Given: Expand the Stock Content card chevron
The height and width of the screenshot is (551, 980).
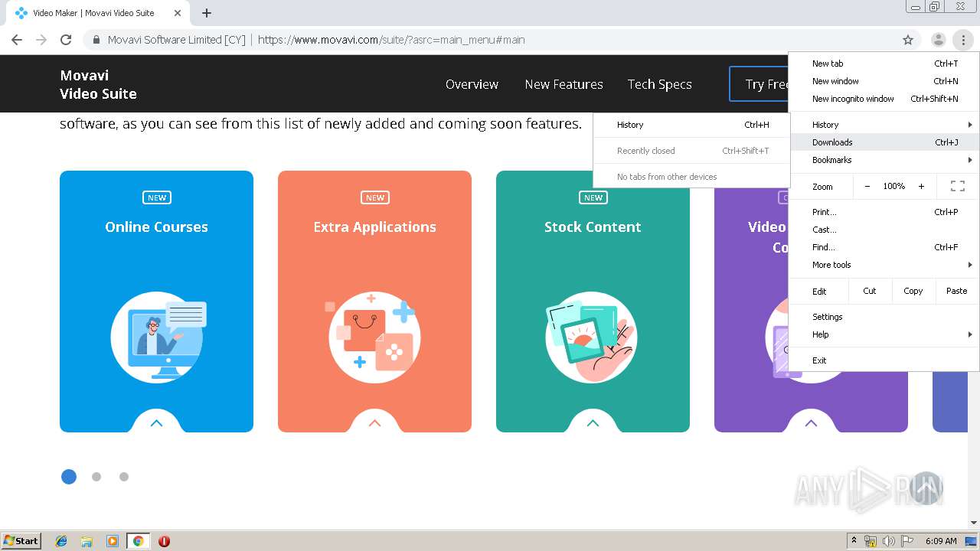Looking at the screenshot, I should point(593,423).
